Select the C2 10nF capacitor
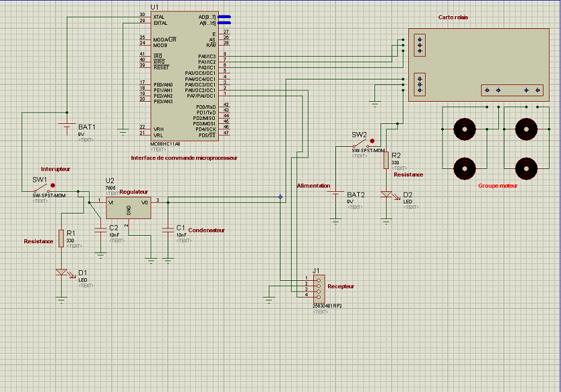 (x=100, y=230)
